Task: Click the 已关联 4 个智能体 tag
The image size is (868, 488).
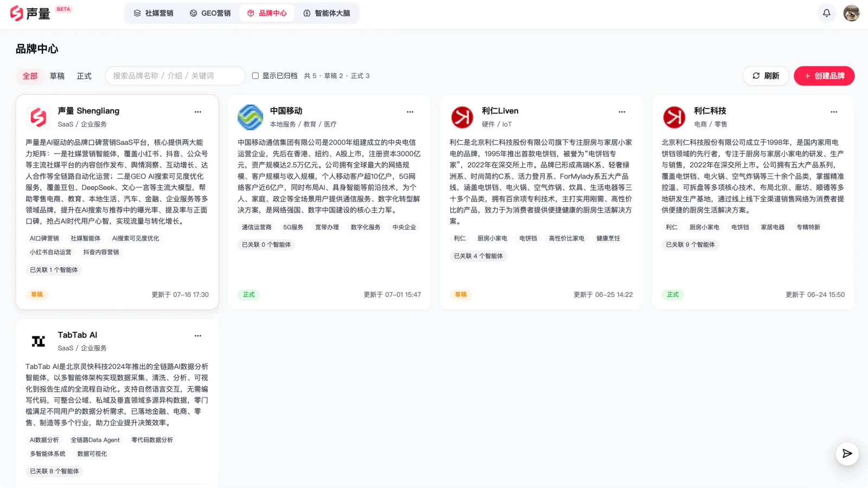Action: tap(478, 256)
